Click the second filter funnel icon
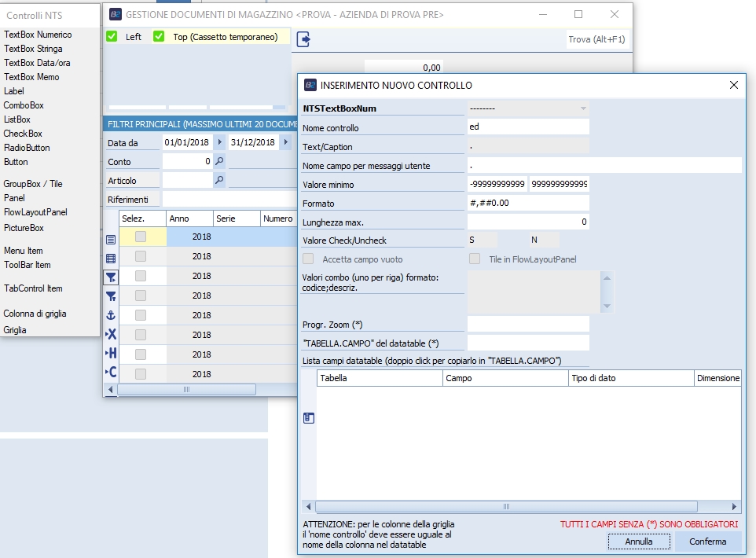The width and height of the screenshot is (756, 558). point(111,296)
